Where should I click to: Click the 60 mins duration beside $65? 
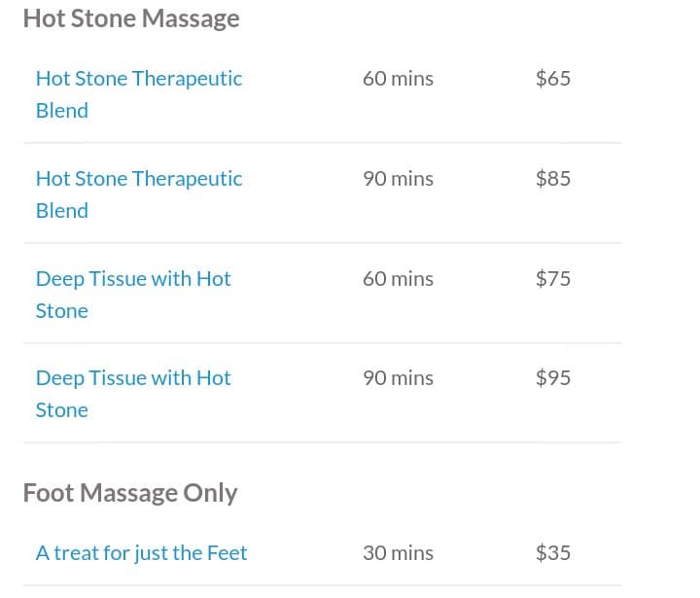point(398,79)
